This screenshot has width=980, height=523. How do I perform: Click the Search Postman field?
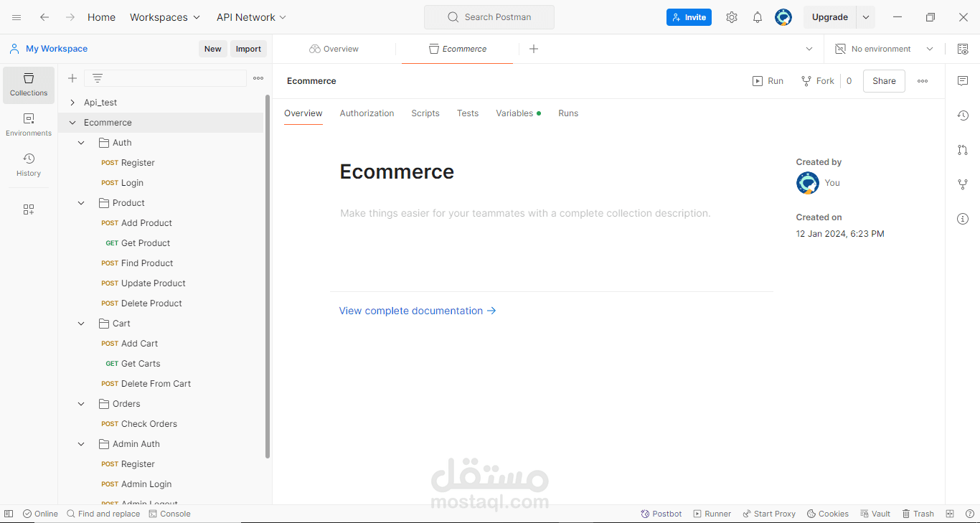[489, 17]
